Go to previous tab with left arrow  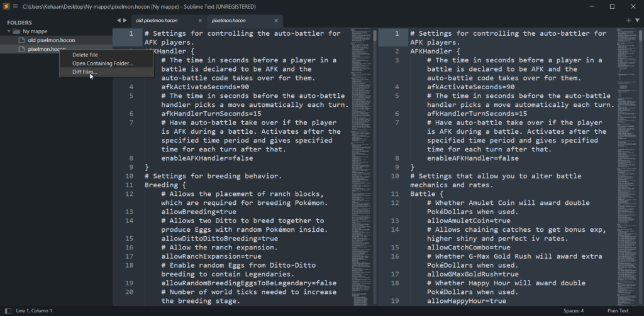click(119, 21)
